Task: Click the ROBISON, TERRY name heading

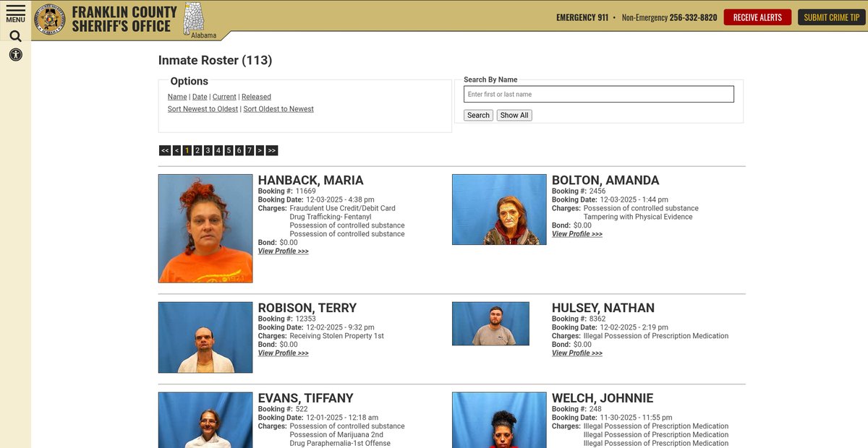Action: tap(307, 308)
